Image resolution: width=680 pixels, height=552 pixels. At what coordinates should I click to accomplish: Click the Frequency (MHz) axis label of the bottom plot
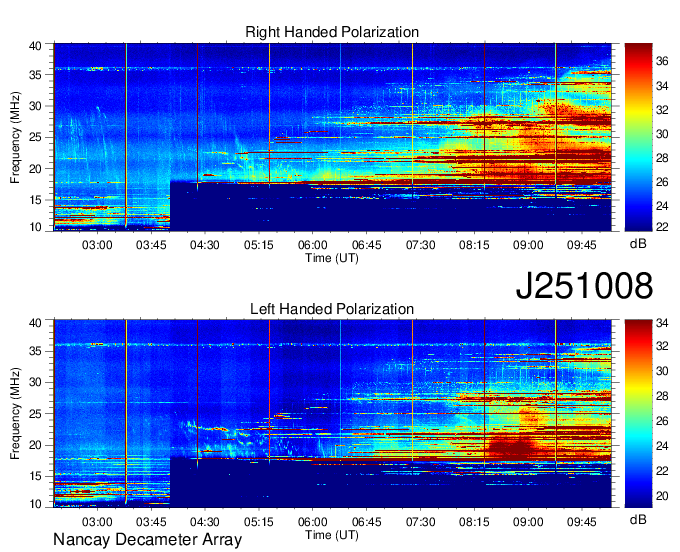17,413
